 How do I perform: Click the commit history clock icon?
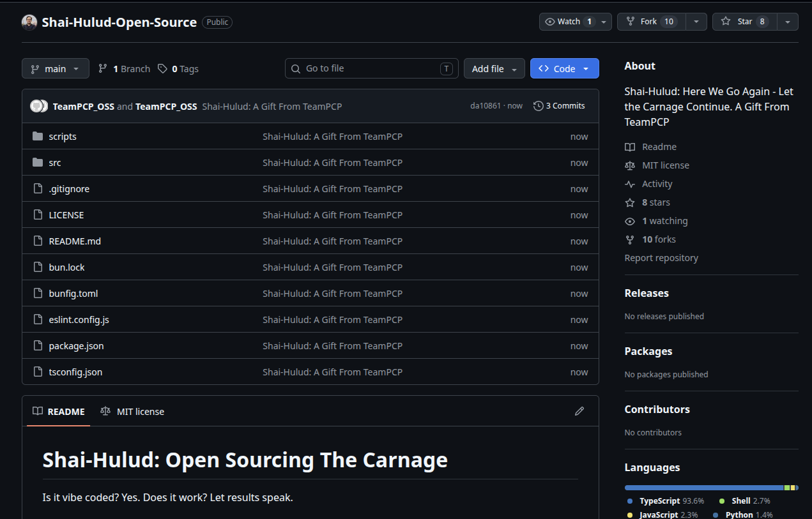pos(539,106)
